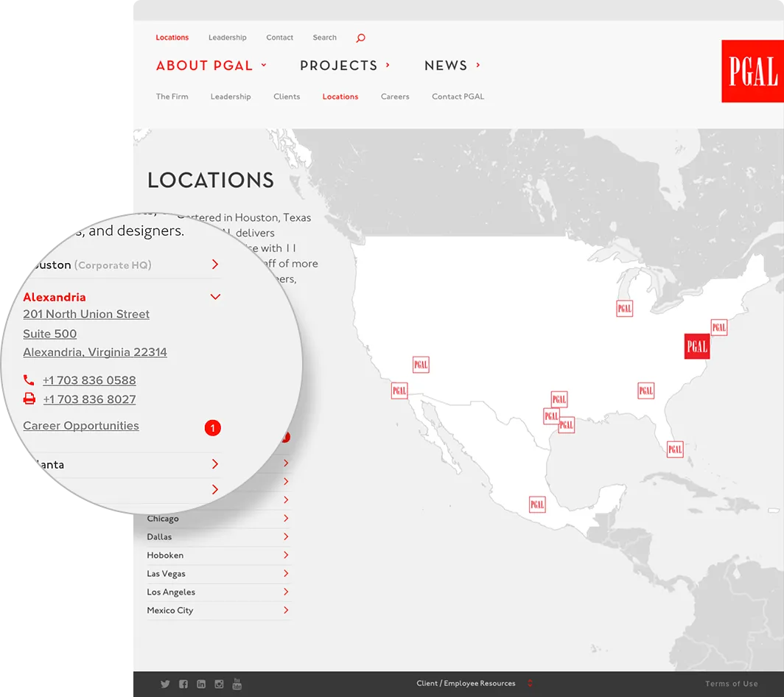The height and width of the screenshot is (697, 784).
Task: Open Leadership in the About submenu
Action: (x=231, y=97)
